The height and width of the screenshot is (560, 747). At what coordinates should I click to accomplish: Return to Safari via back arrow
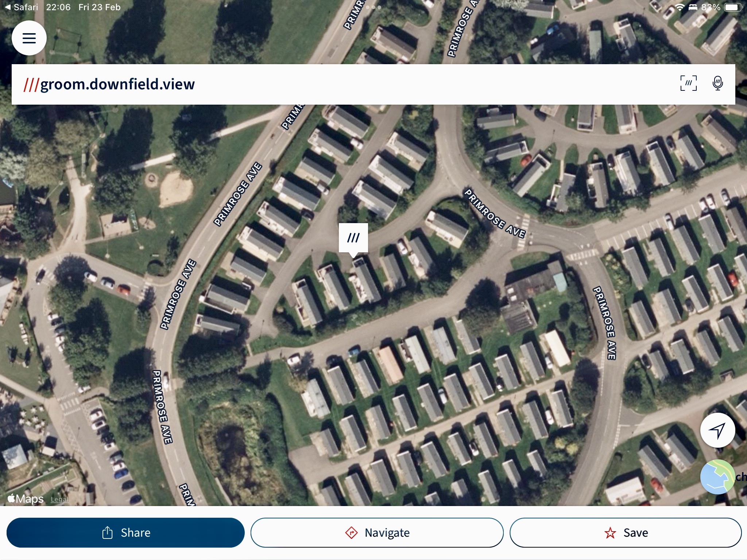click(x=21, y=7)
